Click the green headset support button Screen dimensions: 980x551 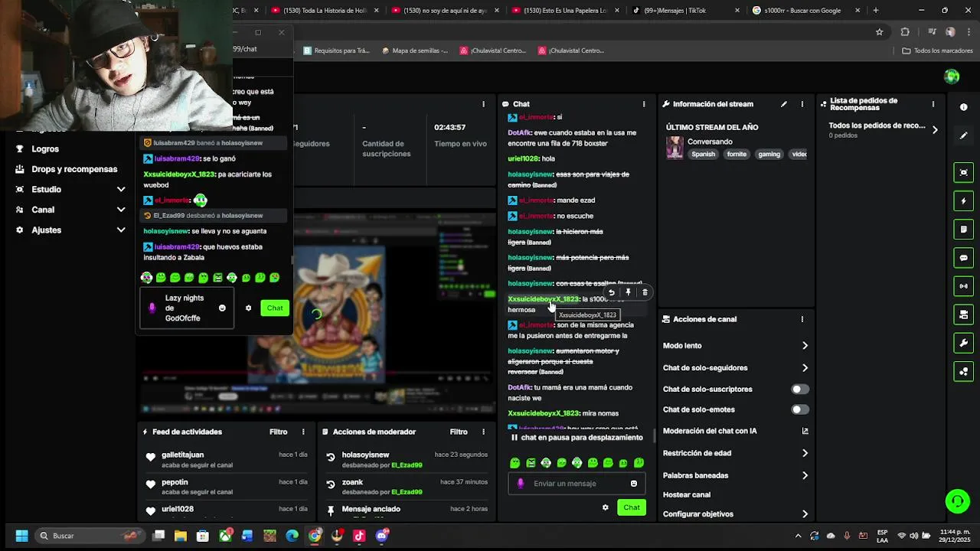[x=957, y=501]
